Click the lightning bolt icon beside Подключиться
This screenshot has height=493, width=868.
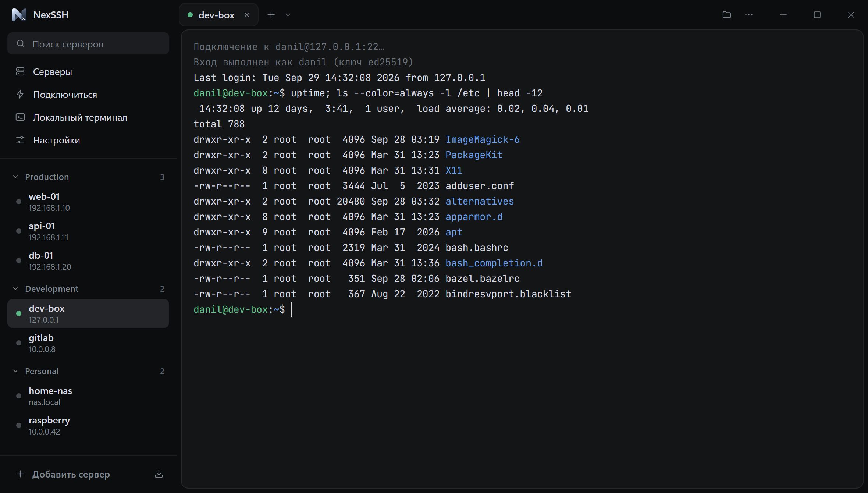pos(20,95)
